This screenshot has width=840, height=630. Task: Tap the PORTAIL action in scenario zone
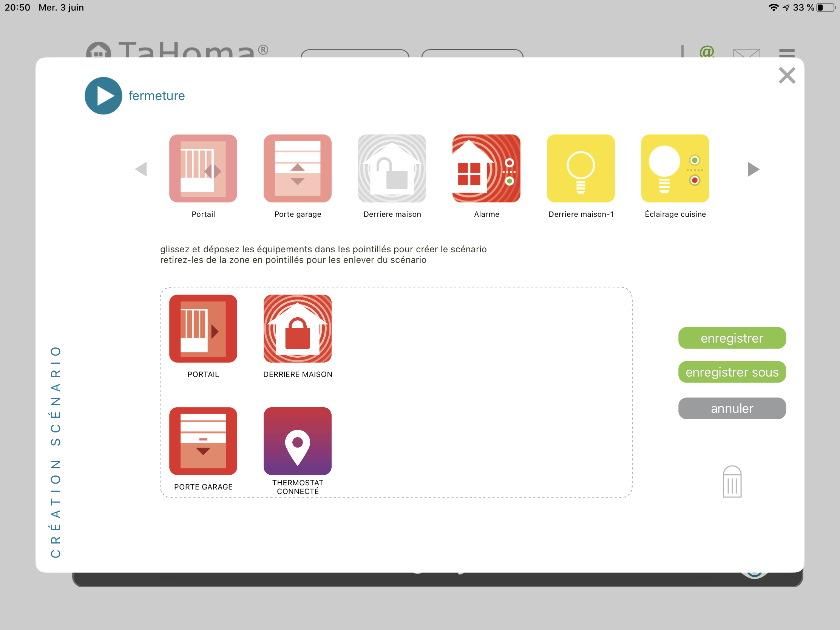point(203,329)
